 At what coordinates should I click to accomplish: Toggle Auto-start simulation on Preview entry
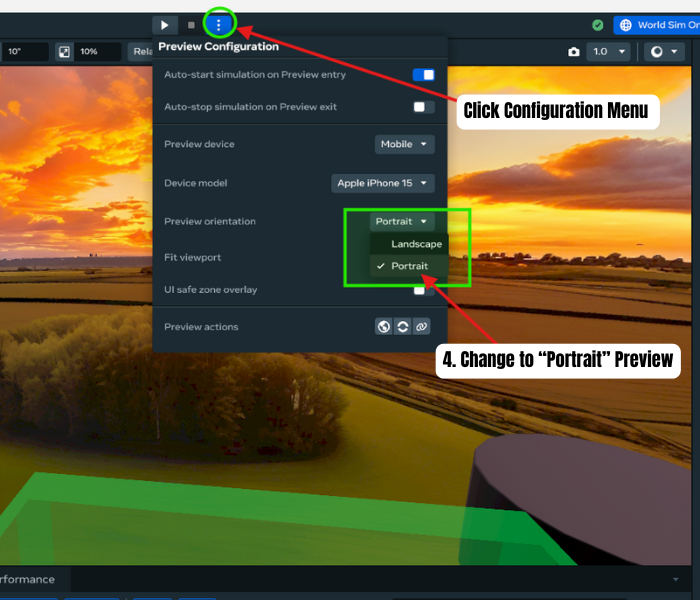pyautogui.click(x=423, y=75)
